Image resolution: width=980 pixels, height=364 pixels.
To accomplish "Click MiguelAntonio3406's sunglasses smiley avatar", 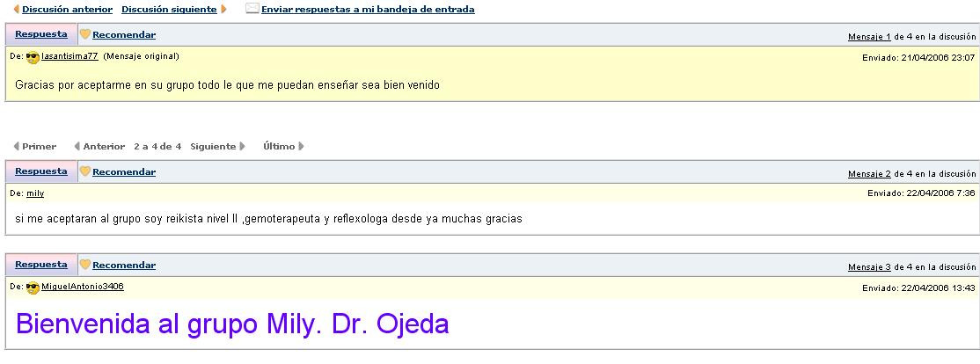I will coord(33,288).
